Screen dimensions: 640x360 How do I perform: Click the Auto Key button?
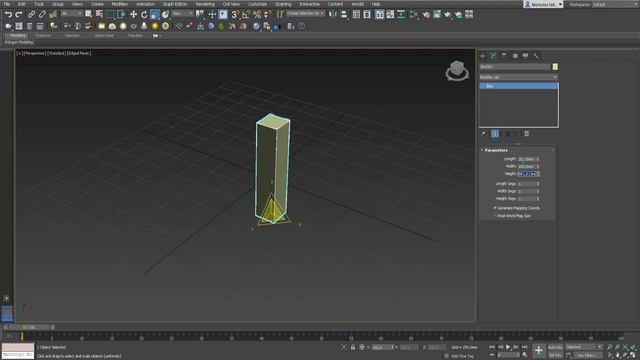click(555, 347)
